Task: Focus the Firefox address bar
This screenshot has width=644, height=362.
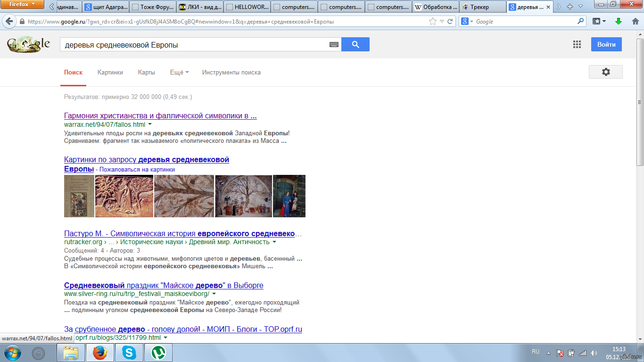Action: point(226,22)
